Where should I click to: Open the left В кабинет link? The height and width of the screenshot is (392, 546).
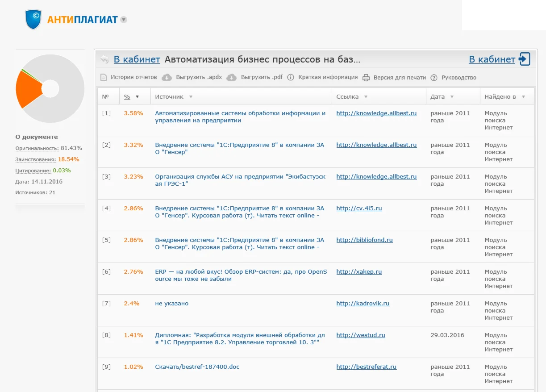pos(137,59)
